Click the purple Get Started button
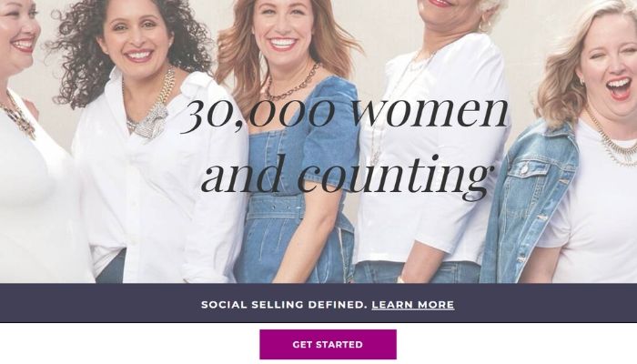The height and width of the screenshot is (364, 637). click(328, 345)
